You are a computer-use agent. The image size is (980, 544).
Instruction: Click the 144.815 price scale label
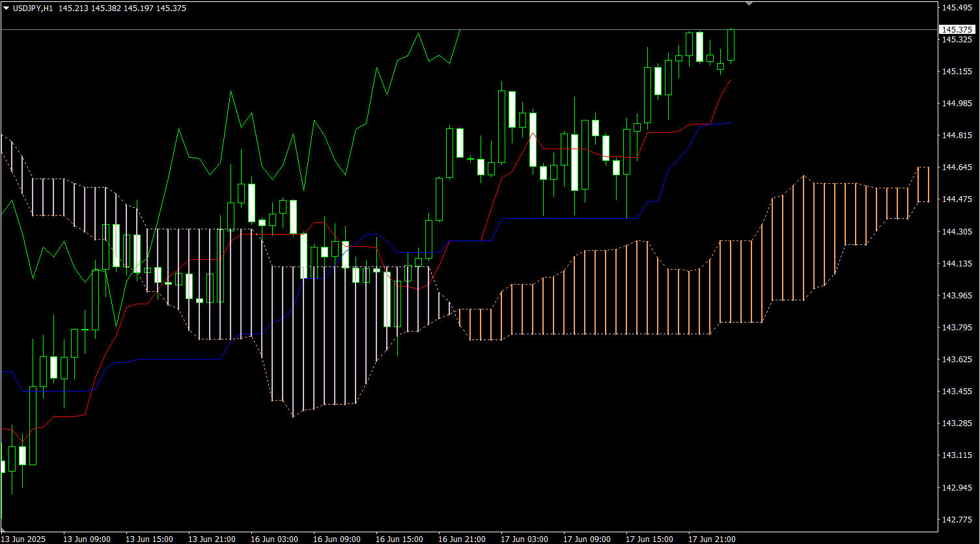[957, 136]
